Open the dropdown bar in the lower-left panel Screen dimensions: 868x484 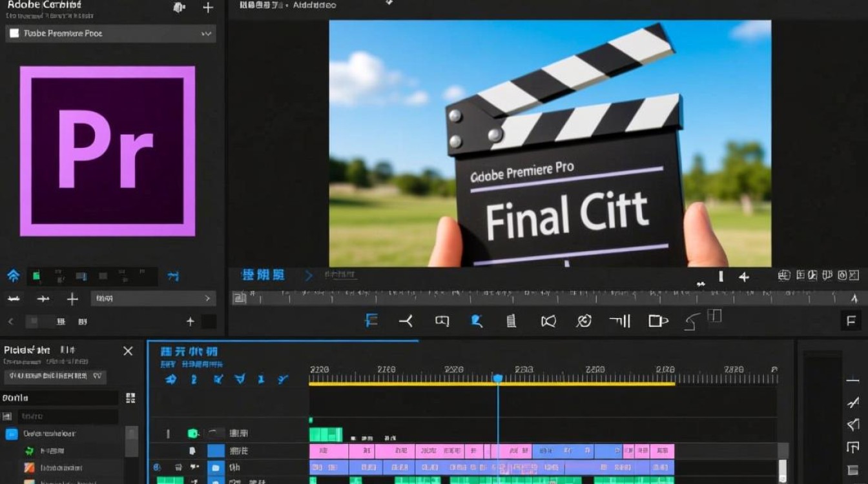[x=56, y=376]
